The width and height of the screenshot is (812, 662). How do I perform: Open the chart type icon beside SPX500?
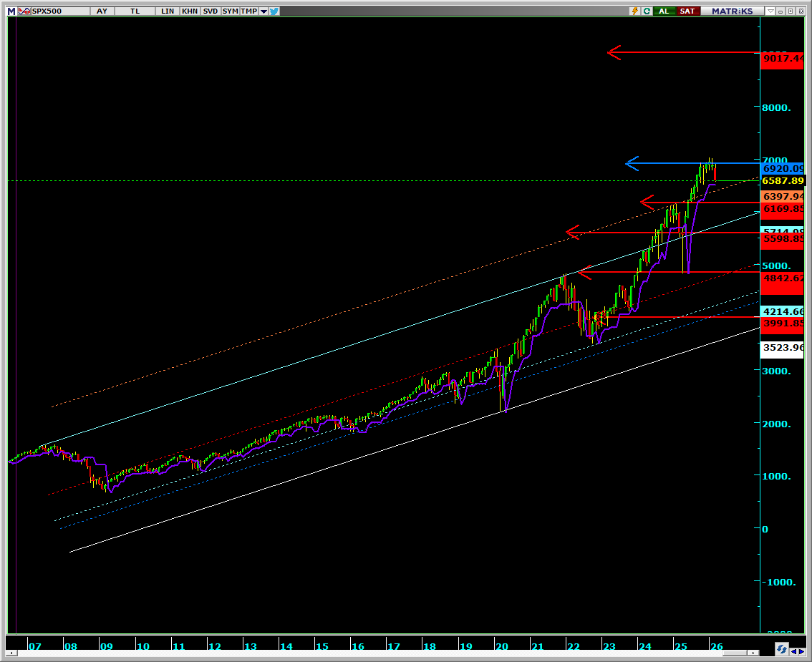coord(24,11)
